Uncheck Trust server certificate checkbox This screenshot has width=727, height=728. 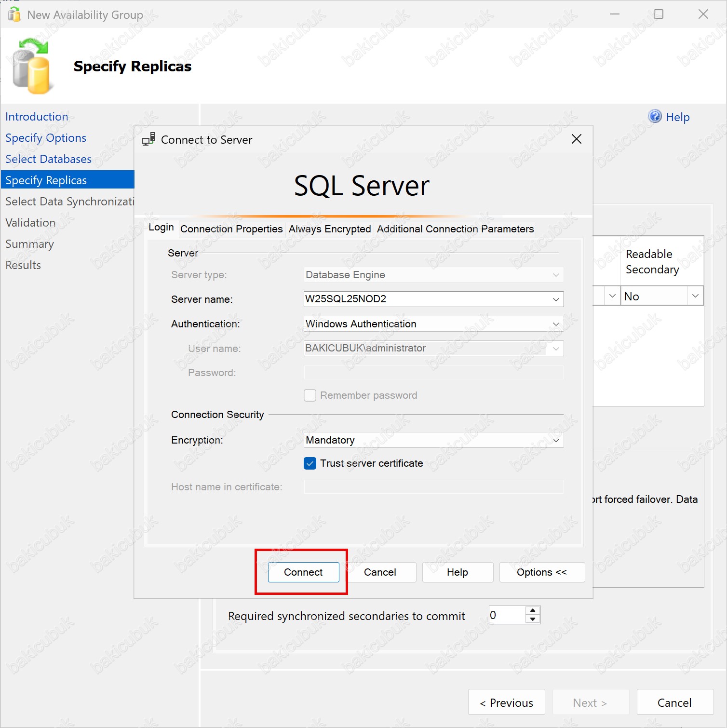310,463
